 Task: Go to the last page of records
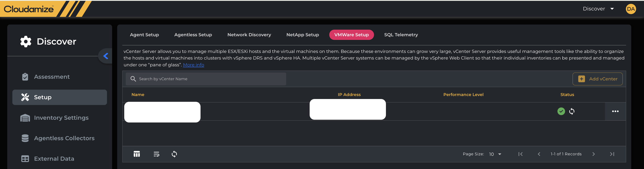click(612, 154)
